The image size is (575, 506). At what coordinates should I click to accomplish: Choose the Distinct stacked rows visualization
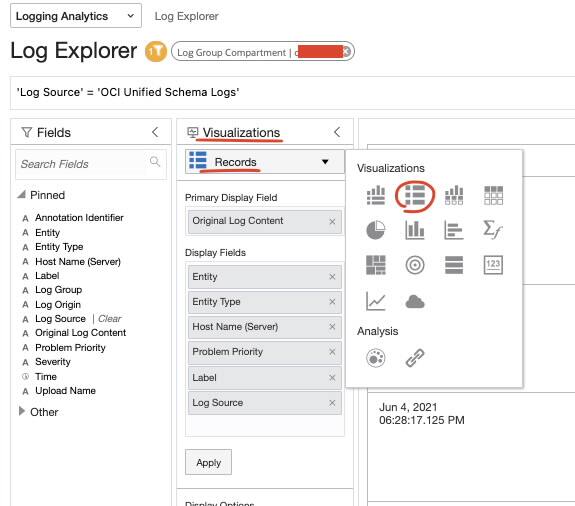pos(454,265)
